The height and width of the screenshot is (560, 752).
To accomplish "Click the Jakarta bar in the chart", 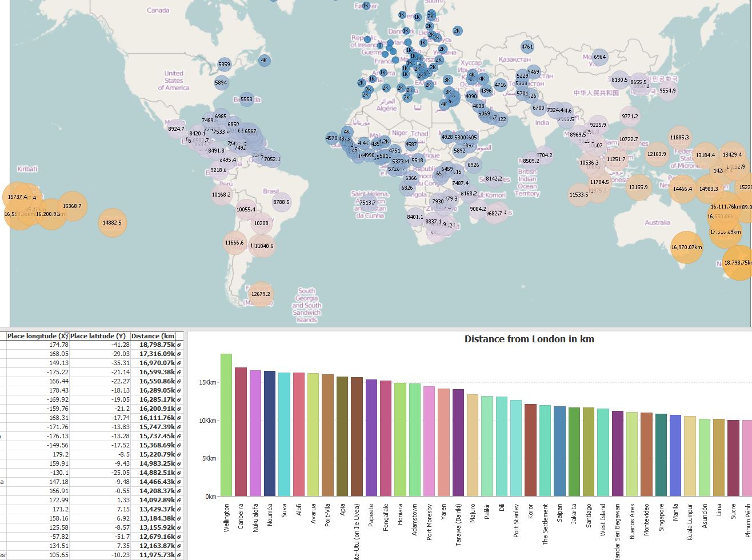I will (x=574, y=451).
